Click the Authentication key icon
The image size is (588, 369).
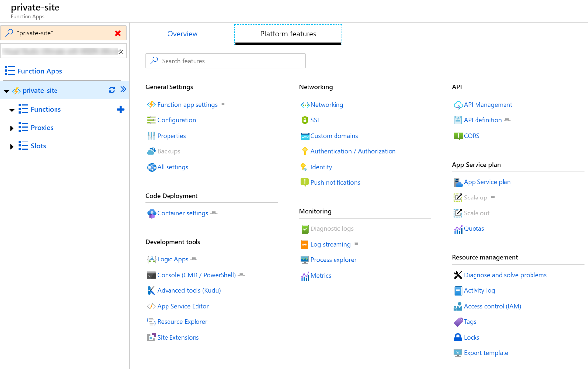click(305, 151)
